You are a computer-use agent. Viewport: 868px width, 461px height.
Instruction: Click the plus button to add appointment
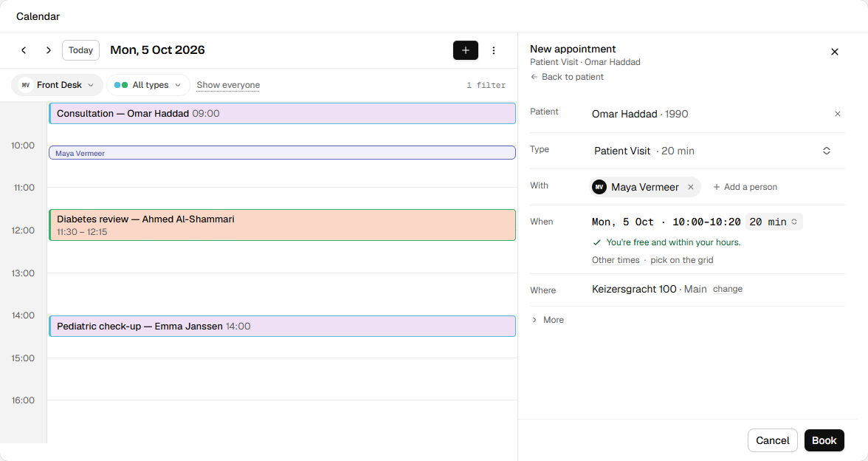click(466, 50)
